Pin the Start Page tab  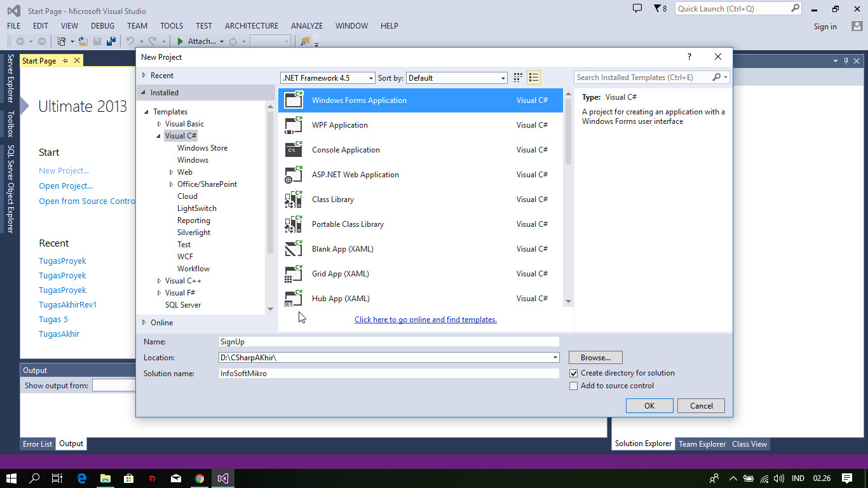point(65,61)
